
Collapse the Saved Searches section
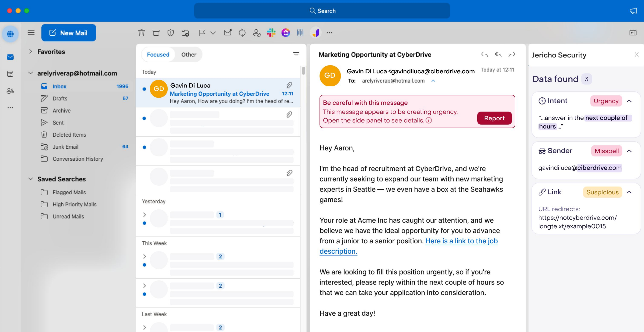point(30,179)
